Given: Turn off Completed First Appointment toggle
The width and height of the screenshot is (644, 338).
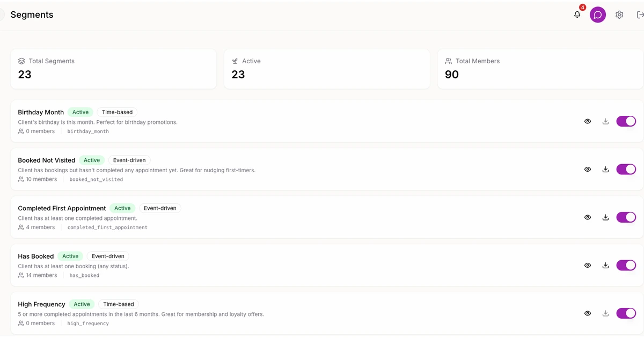Looking at the screenshot, I should pyautogui.click(x=626, y=217).
